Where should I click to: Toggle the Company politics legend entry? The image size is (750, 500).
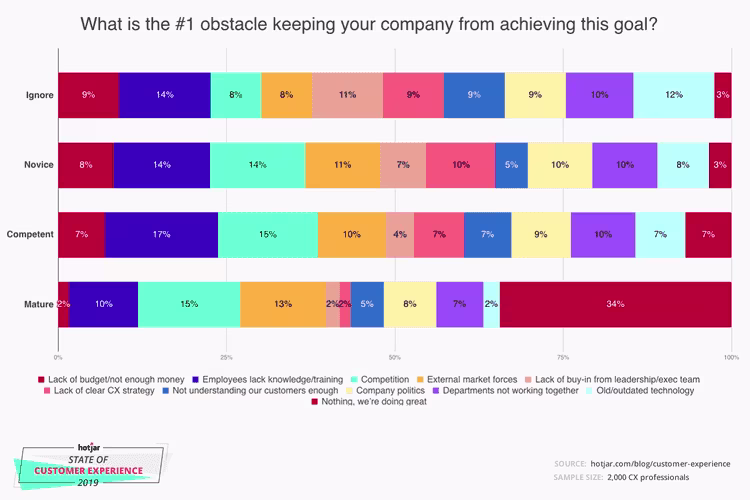coord(386,390)
